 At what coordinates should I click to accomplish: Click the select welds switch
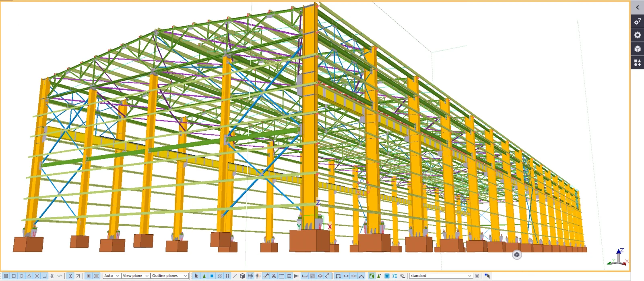click(x=266, y=276)
